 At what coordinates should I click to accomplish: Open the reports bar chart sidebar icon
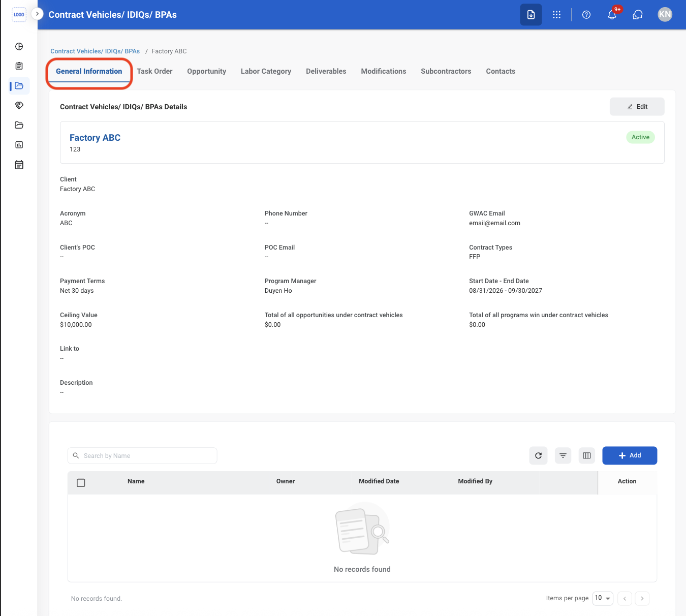point(19,145)
